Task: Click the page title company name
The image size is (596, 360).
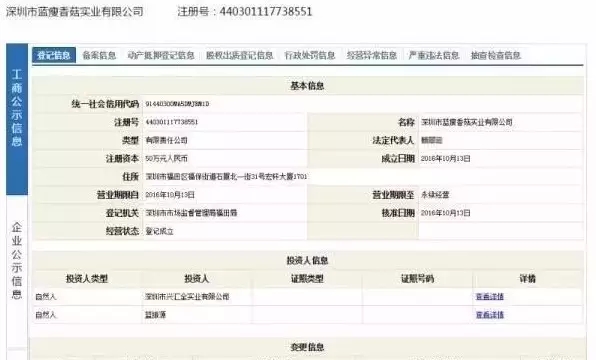Action: point(74,11)
